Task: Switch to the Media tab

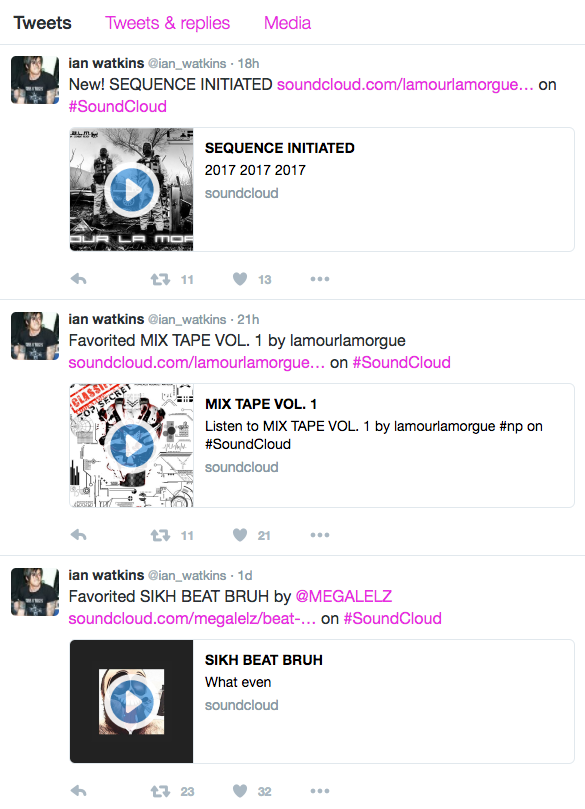Action: tap(287, 23)
